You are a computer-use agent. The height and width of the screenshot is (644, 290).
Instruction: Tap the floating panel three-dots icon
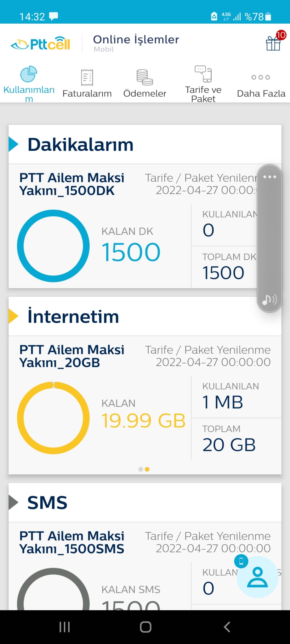point(270,177)
